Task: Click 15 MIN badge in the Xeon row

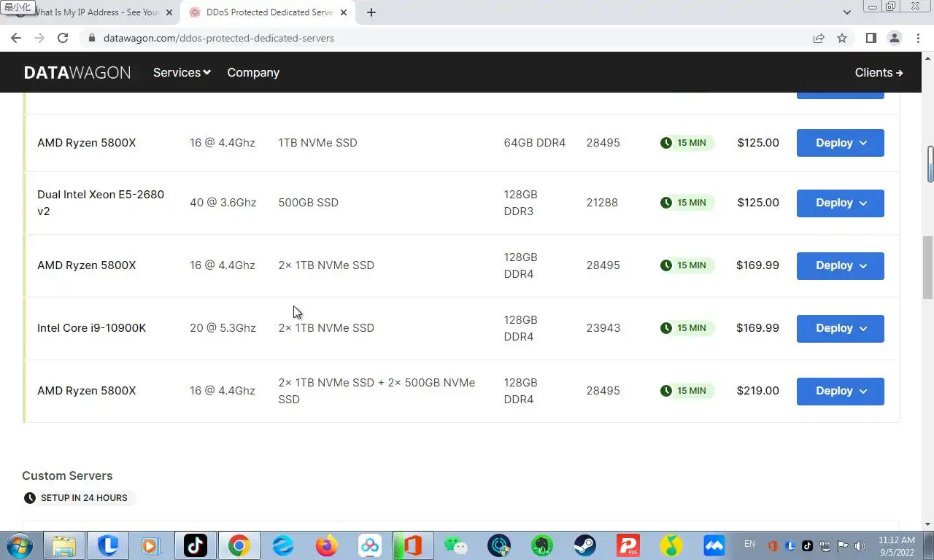Action: tap(686, 203)
